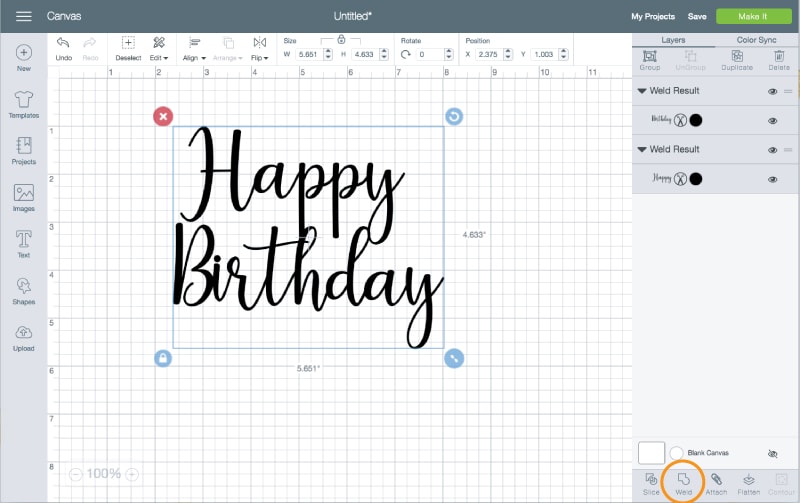Hide the Birthday layer with eye icon
800x503 pixels.
coord(773,120)
